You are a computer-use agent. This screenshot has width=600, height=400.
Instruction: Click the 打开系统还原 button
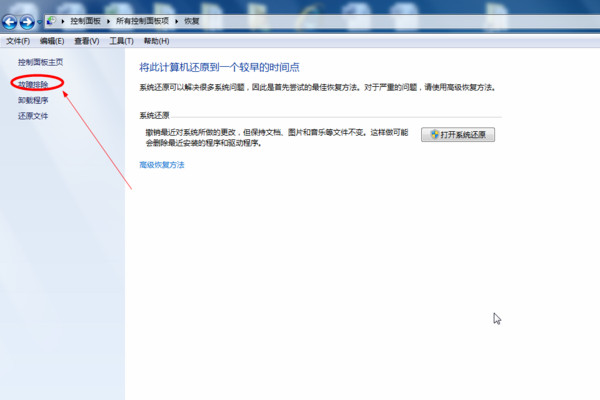point(458,135)
